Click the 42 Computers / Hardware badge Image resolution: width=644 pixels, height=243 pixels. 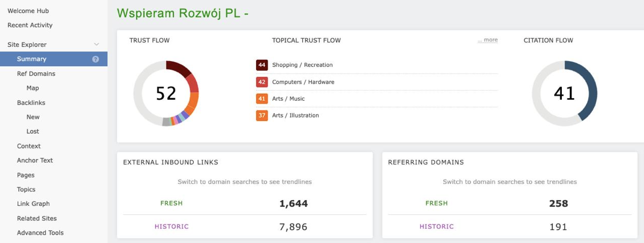pos(262,82)
